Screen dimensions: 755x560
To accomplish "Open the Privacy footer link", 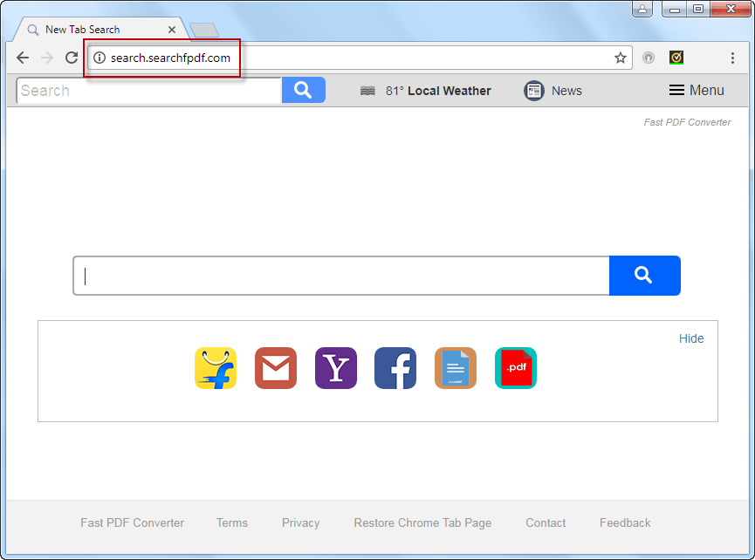I will tap(300, 522).
